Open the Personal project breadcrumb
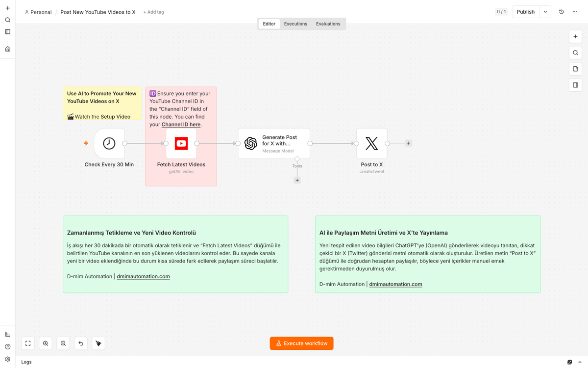This screenshot has height=368, width=588. 38,12
